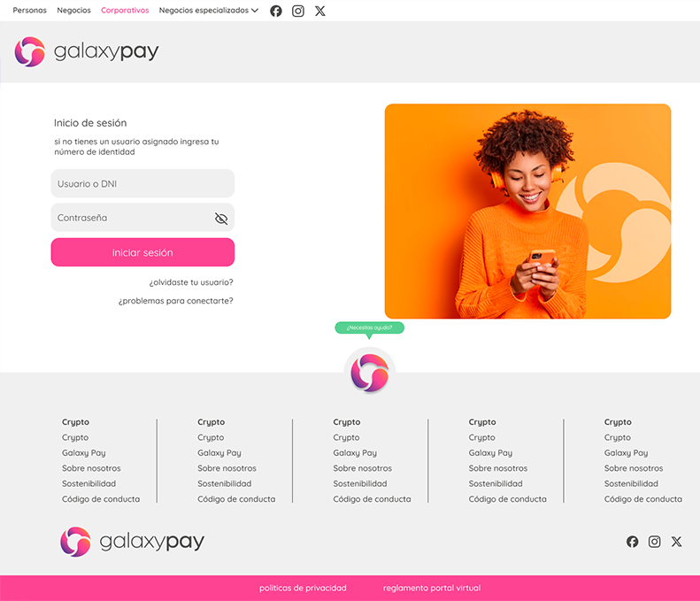Open the políticas de privacidad link

[x=303, y=588]
